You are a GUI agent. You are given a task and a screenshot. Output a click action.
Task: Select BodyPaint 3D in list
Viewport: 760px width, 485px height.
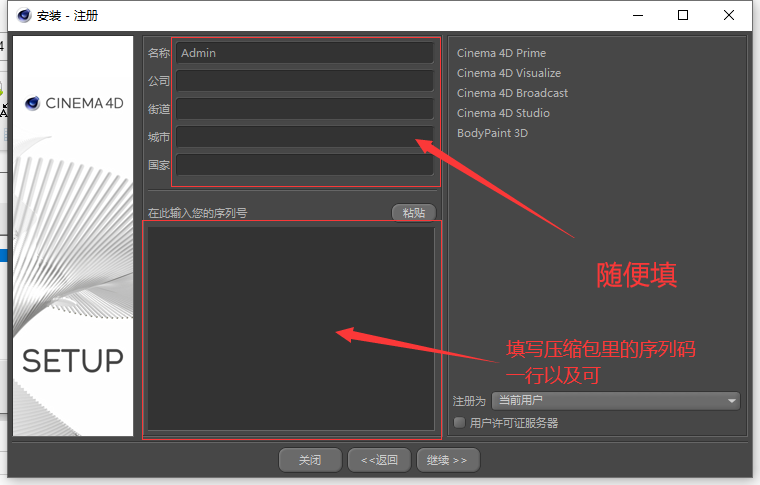[492, 133]
